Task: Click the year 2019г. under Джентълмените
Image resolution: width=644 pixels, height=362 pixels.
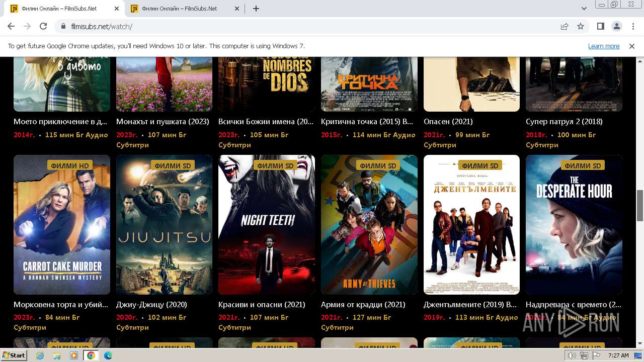Action: point(434,317)
